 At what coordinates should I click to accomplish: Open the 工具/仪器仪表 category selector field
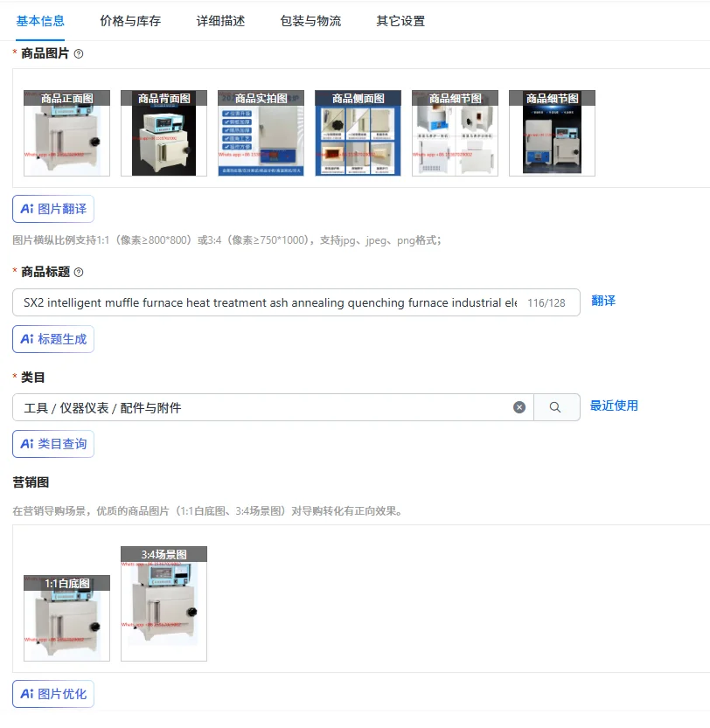273,407
